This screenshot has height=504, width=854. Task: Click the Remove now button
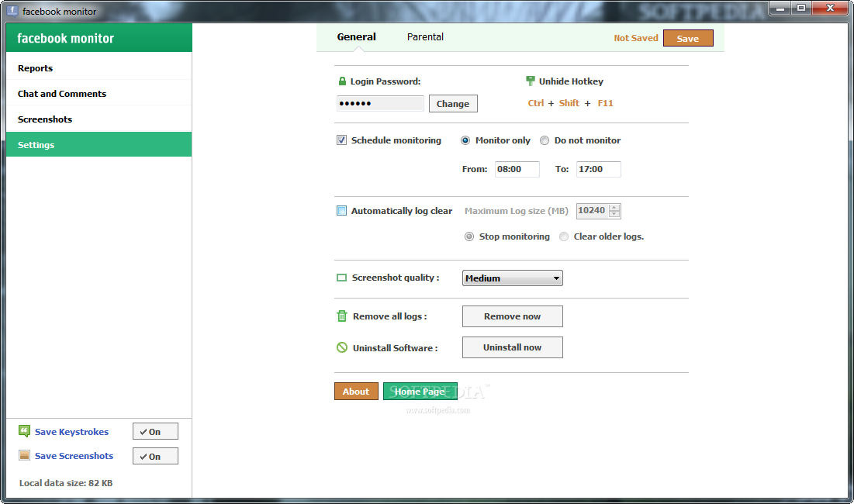click(x=513, y=316)
